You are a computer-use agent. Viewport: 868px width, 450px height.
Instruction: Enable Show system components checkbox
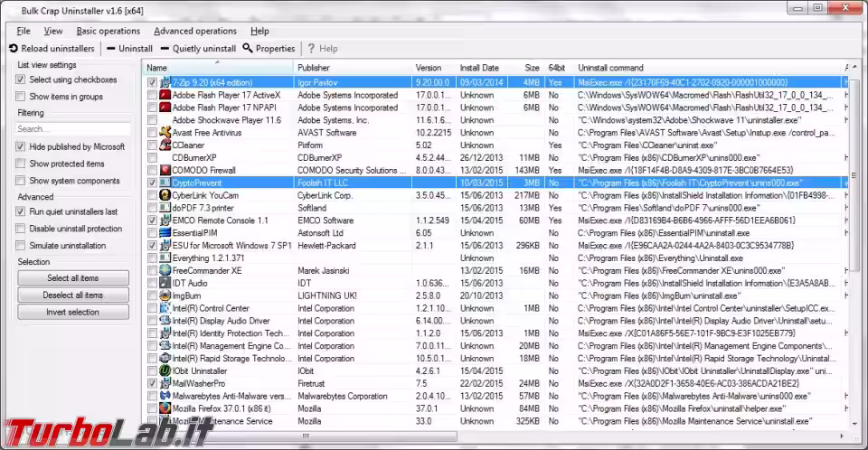(x=21, y=181)
